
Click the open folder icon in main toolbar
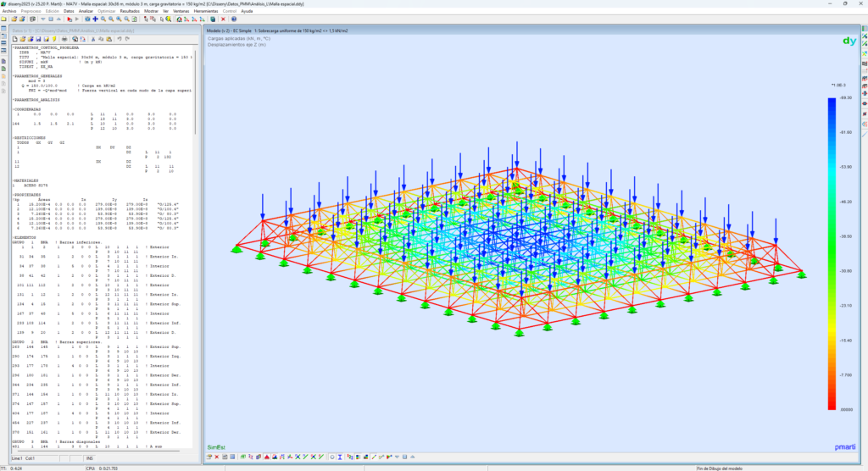14,19
